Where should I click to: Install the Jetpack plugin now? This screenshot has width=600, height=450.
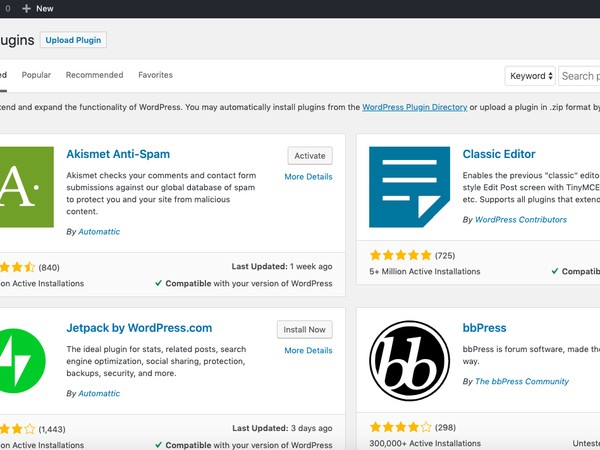(305, 329)
